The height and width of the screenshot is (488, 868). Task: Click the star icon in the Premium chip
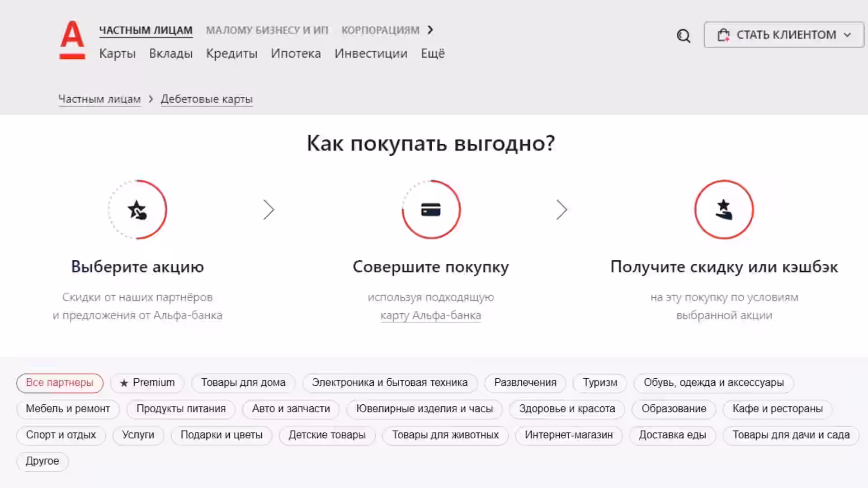point(124,383)
